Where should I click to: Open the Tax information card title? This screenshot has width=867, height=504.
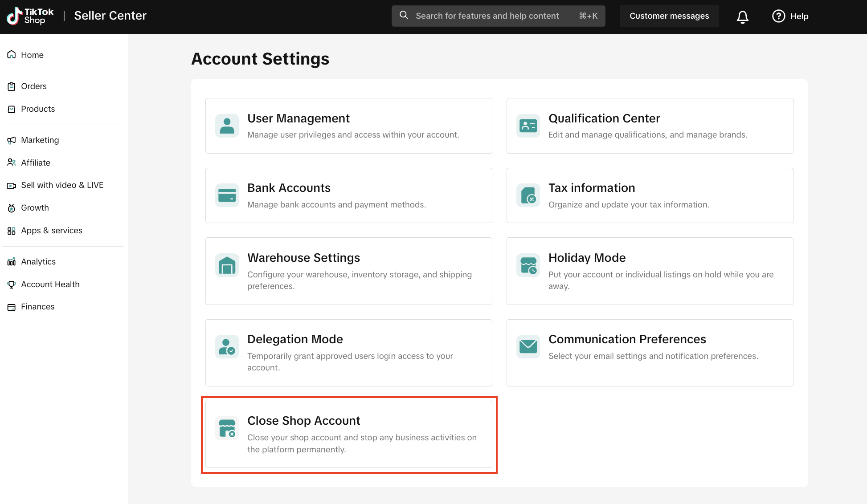pyautogui.click(x=591, y=188)
